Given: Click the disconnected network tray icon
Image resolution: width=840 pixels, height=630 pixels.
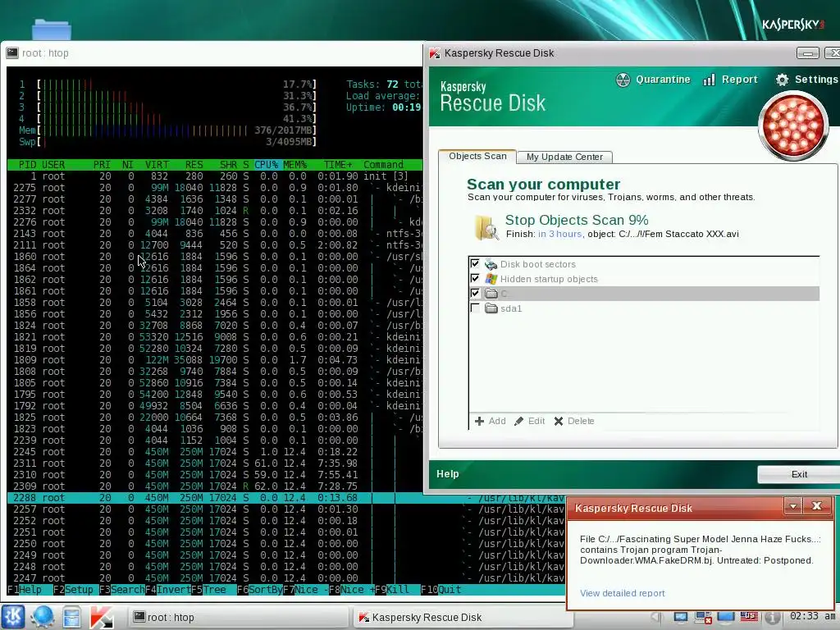Looking at the screenshot, I should coord(702,617).
